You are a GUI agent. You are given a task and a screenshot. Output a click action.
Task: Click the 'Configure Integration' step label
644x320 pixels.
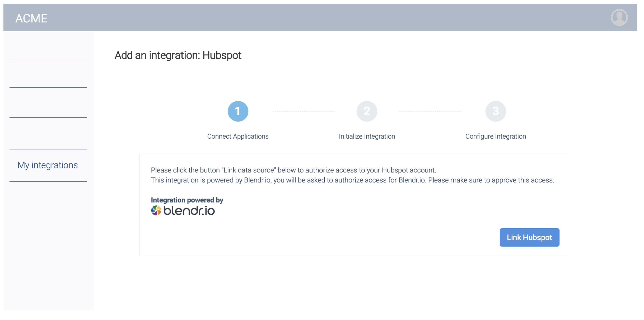496,136
